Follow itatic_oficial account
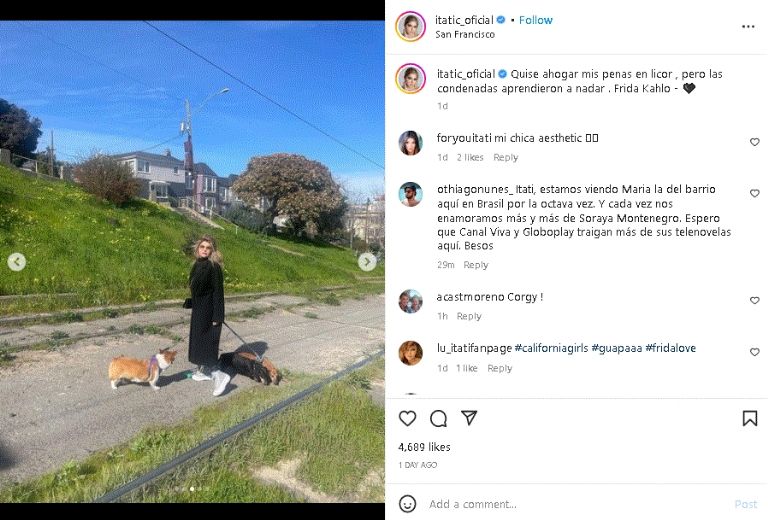Viewport: 768px width, 520px height. 535,20
